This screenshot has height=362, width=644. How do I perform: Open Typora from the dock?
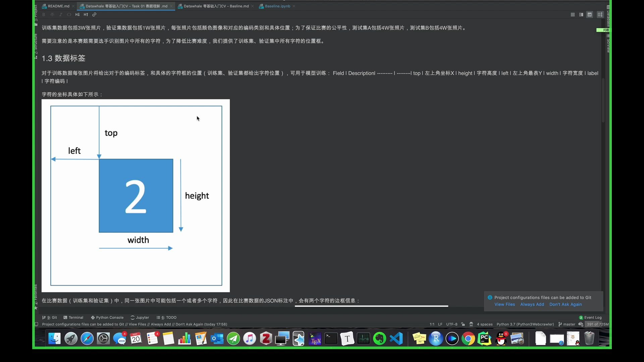tap(347, 339)
